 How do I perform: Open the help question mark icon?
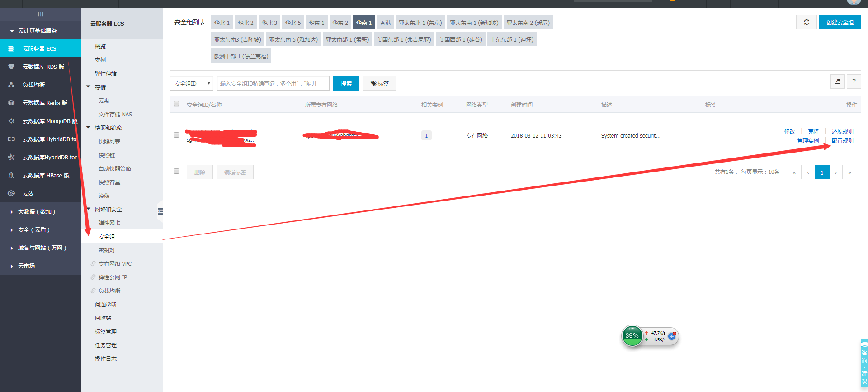tap(854, 81)
